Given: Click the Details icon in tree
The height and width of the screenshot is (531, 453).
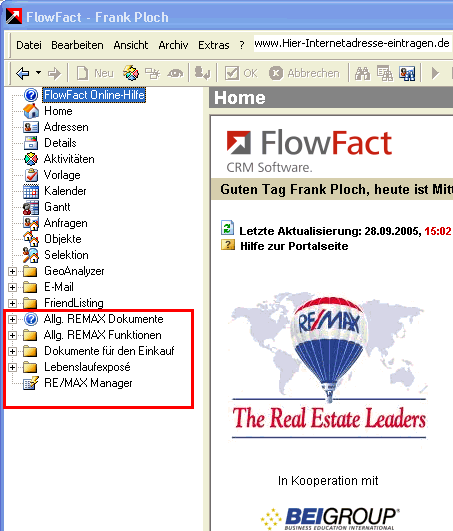Looking at the screenshot, I should (31, 143).
